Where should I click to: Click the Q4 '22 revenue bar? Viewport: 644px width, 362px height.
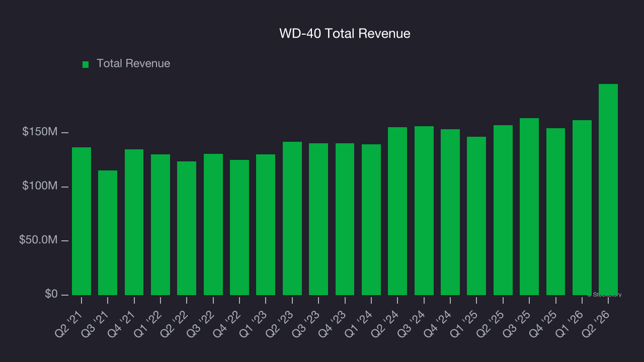coord(239,227)
